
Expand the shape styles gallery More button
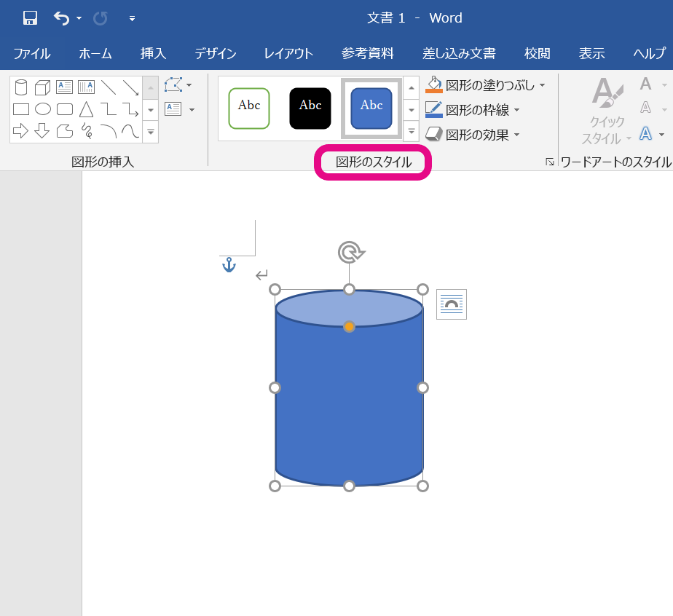pyautogui.click(x=411, y=132)
